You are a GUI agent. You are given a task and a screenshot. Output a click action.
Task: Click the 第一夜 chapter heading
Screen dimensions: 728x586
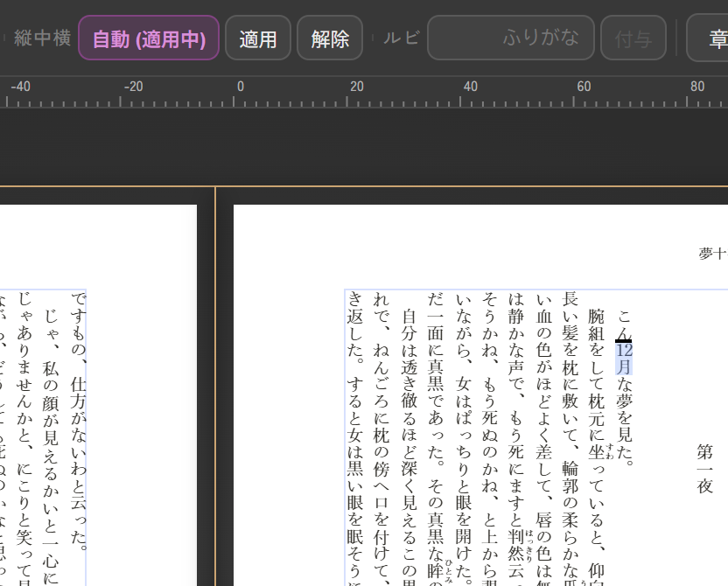coord(704,469)
